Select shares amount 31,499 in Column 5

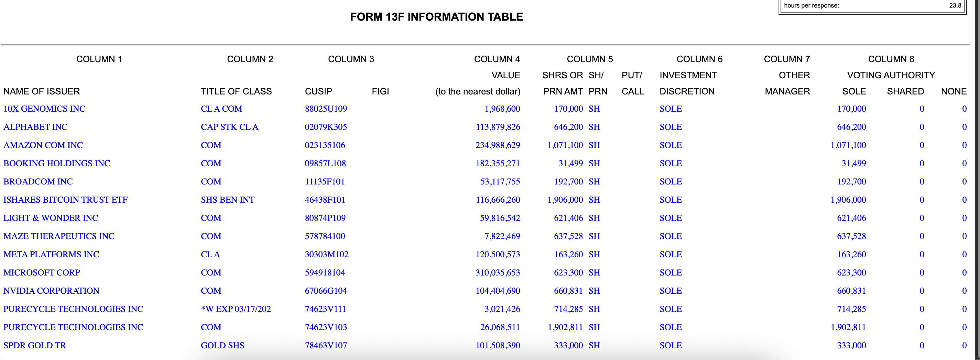click(571, 164)
